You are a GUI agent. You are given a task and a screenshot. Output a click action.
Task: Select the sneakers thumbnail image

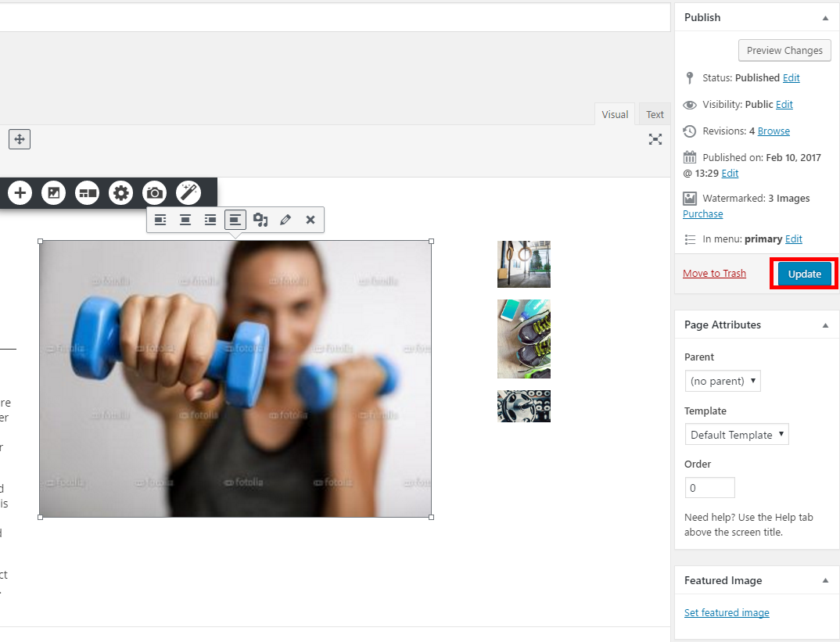[524, 339]
